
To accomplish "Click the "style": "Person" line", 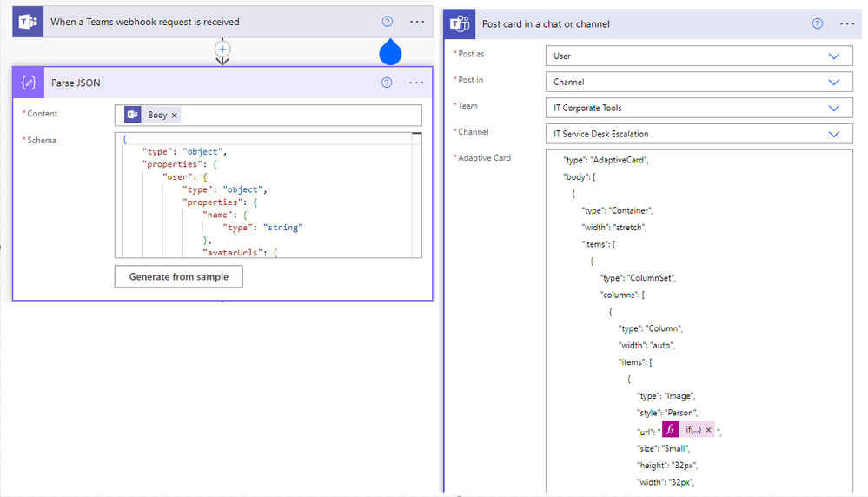I will click(x=667, y=413).
